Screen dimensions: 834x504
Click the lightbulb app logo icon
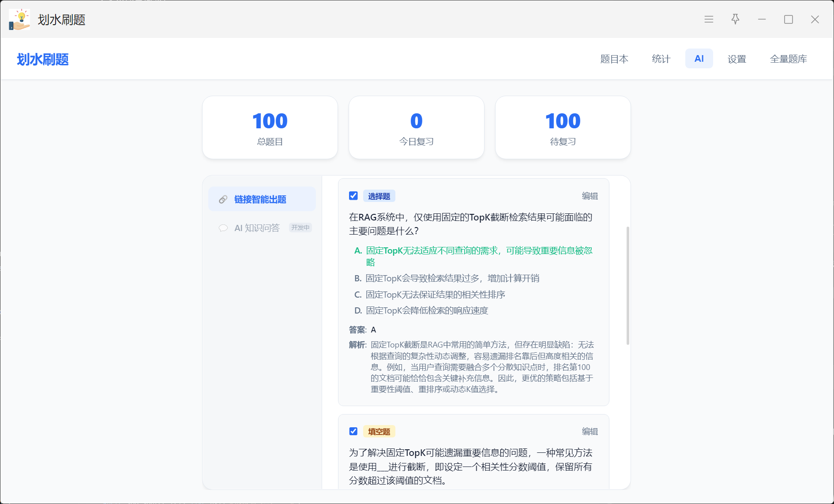click(x=19, y=19)
